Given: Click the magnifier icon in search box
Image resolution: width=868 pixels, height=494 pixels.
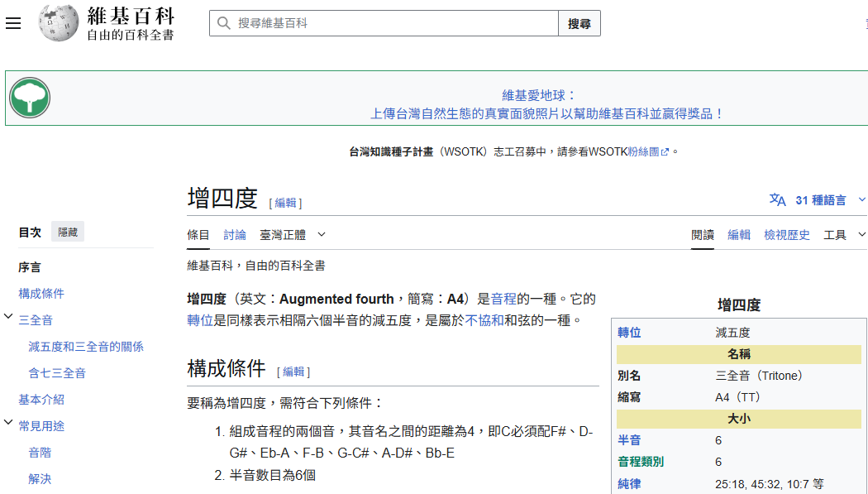Looking at the screenshot, I should 224,23.
